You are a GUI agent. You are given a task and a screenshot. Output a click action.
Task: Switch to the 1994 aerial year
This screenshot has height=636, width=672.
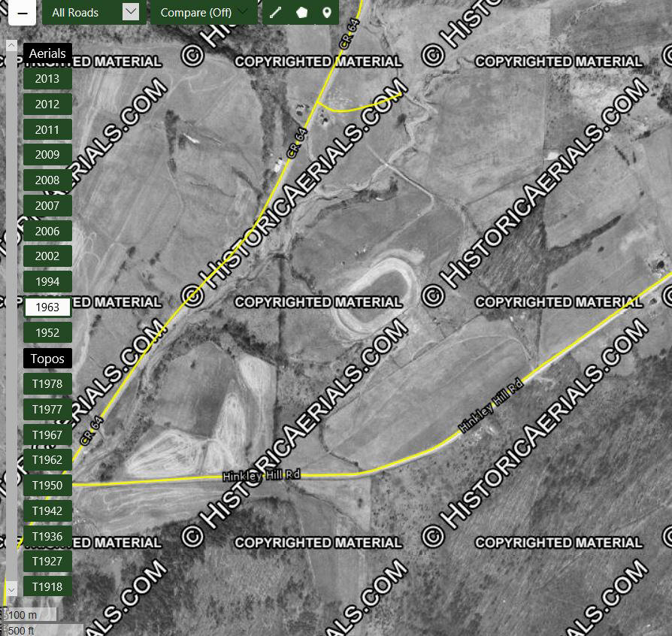tap(47, 282)
